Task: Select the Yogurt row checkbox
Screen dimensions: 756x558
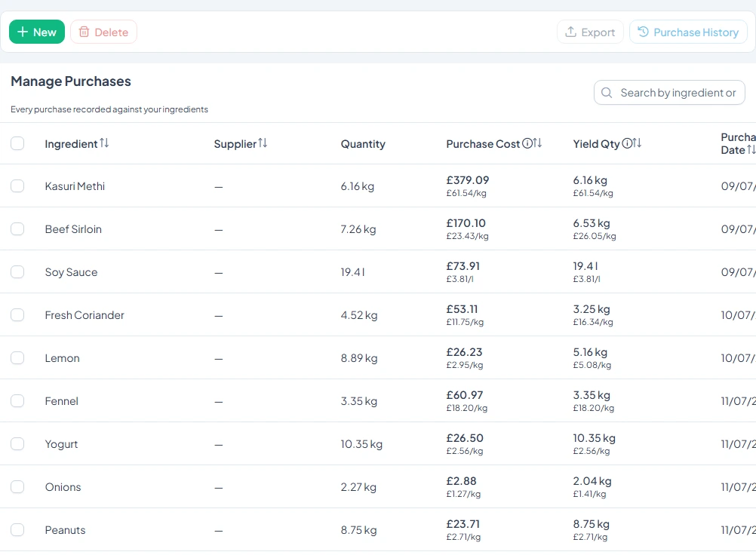Action: click(17, 444)
